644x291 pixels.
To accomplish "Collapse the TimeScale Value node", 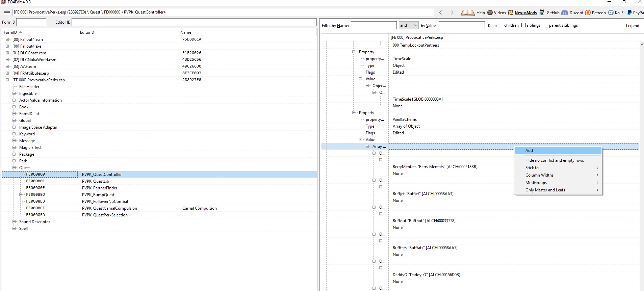I will pyautogui.click(x=360, y=79).
